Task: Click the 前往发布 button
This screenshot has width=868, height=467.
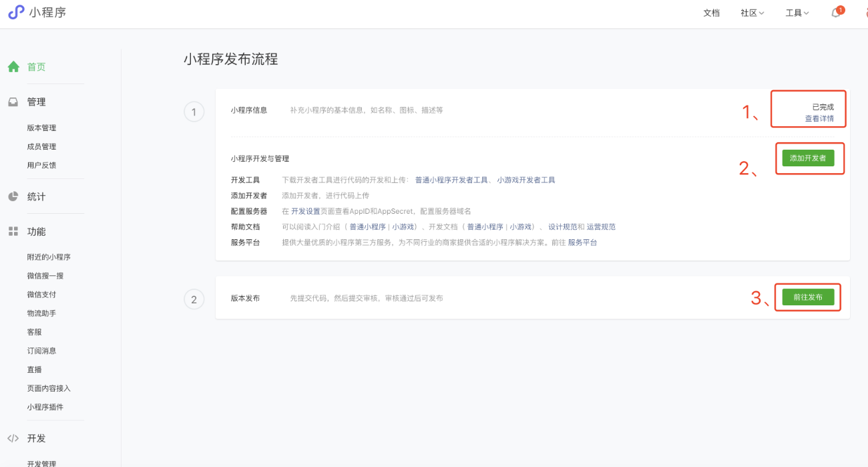Action: click(x=808, y=297)
